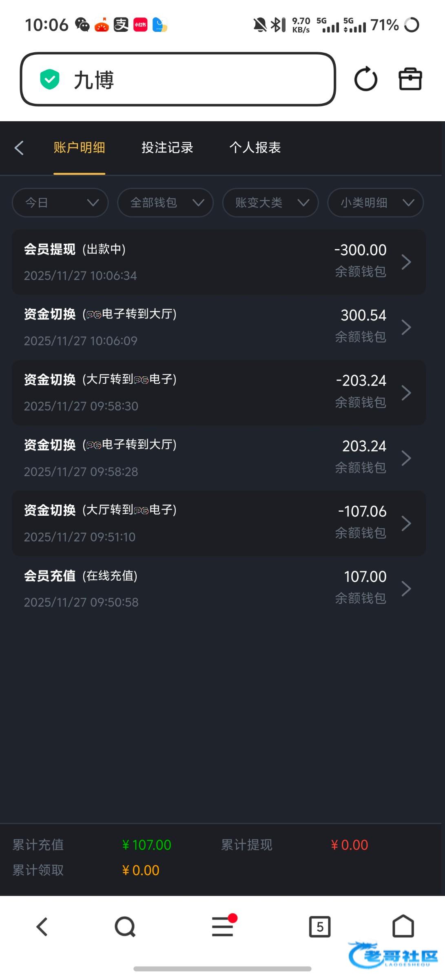Image resolution: width=445 pixels, height=980 pixels.
Task: Open the briefcase toolbox icon
Action: [x=410, y=79]
